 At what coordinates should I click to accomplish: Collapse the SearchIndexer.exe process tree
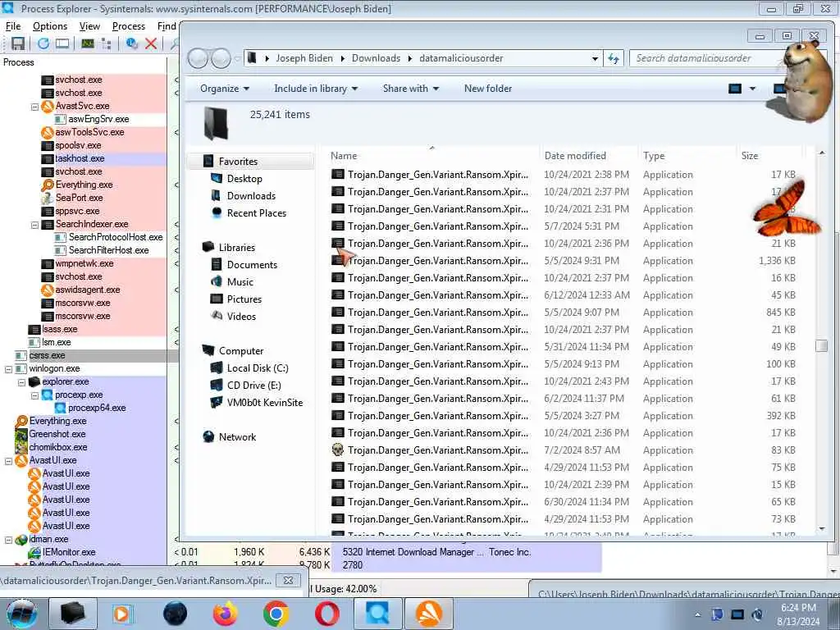point(34,225)
